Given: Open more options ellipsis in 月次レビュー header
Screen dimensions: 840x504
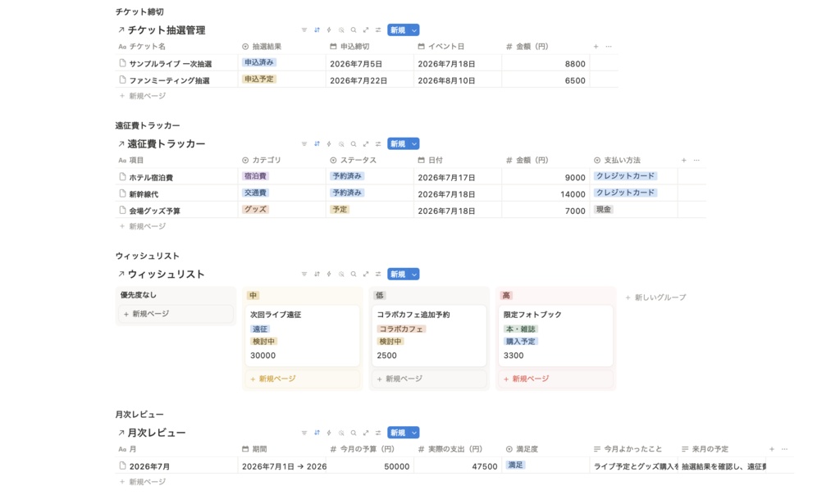Looking at the screenshot, I should 784,449.
